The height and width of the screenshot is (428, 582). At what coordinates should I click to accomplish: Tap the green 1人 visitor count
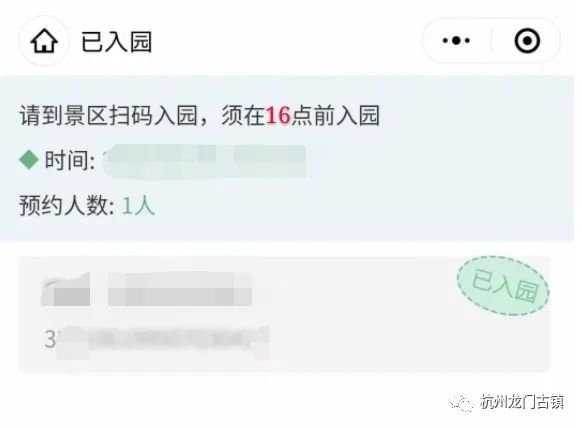(138, 205)
